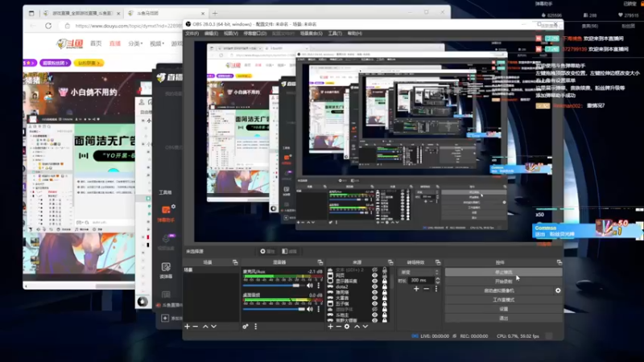Screen dimensions: 644x362
Task: Open OBS 帮助(H) menu
Action: click(x=354, y=33)
